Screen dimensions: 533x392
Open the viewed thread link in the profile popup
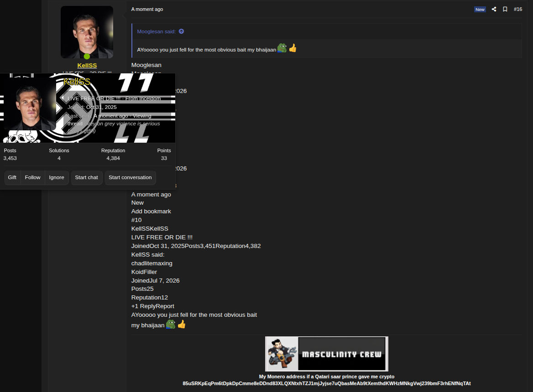114,127
